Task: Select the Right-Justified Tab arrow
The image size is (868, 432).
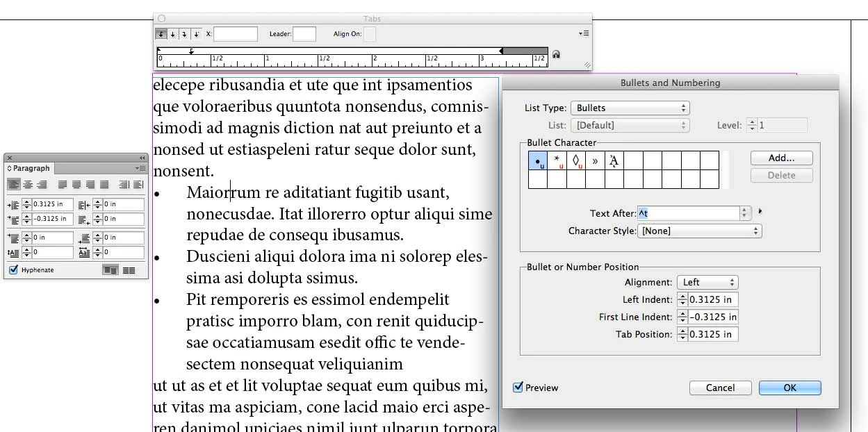Action: click(184, 33)
